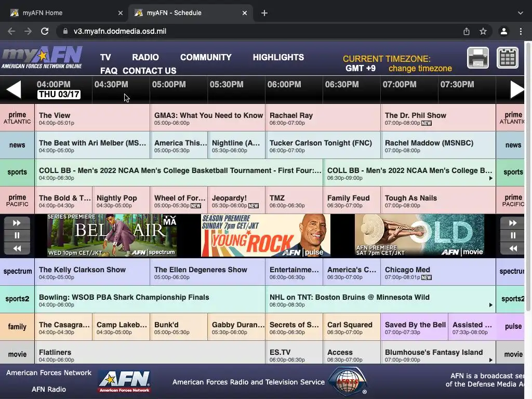
Task: Click the AFRTS globe emblem
Action: click(348, 381)
